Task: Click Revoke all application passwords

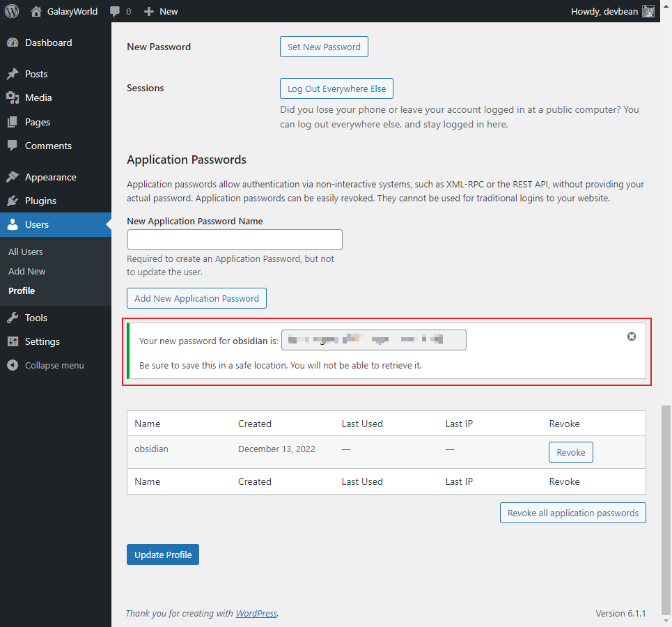Action: (573, 513)
